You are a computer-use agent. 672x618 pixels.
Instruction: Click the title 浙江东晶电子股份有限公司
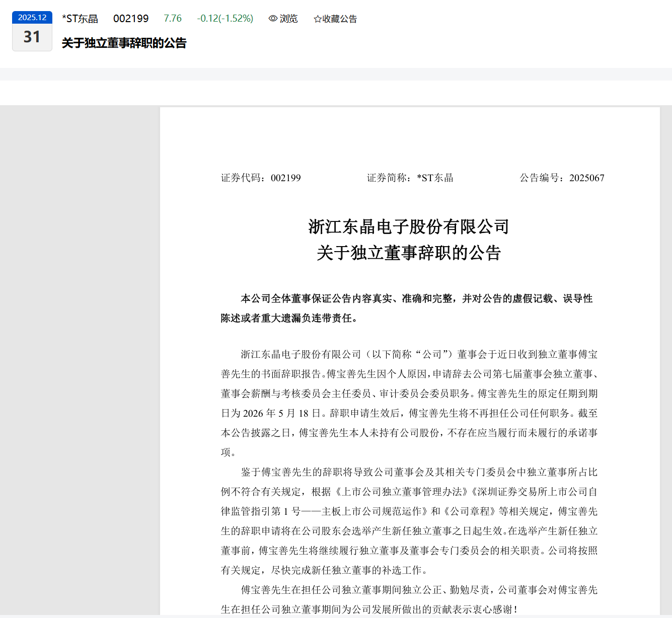409,227
